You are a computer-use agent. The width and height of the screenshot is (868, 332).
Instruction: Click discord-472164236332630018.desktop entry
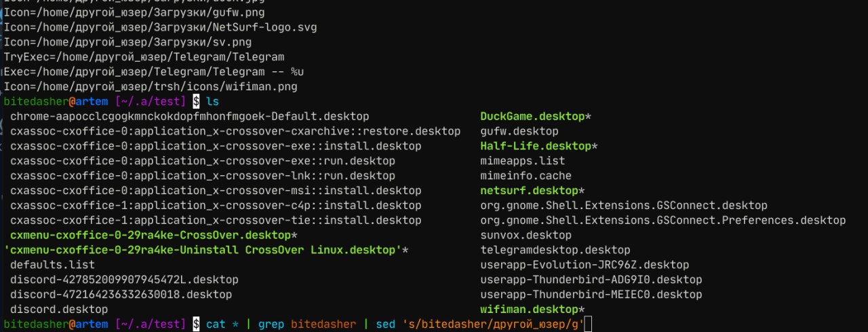(121, 295)
